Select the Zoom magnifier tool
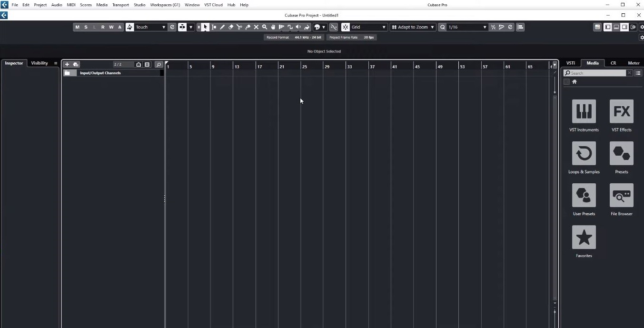This screenshot has width=644, height=328. point(265,27)
